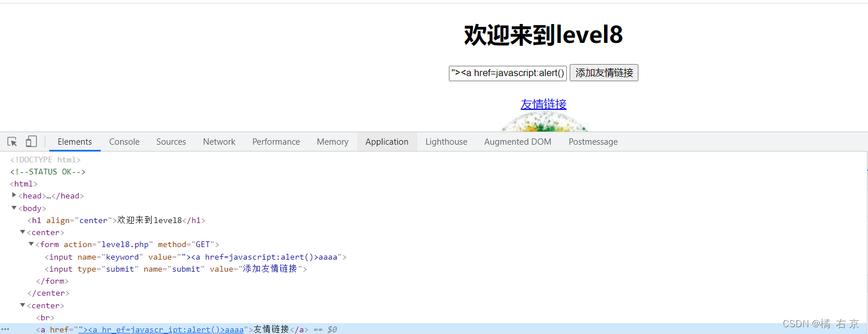Open the Performance tab
Viewport: 868px width, 334px height.
click(276, 142)
